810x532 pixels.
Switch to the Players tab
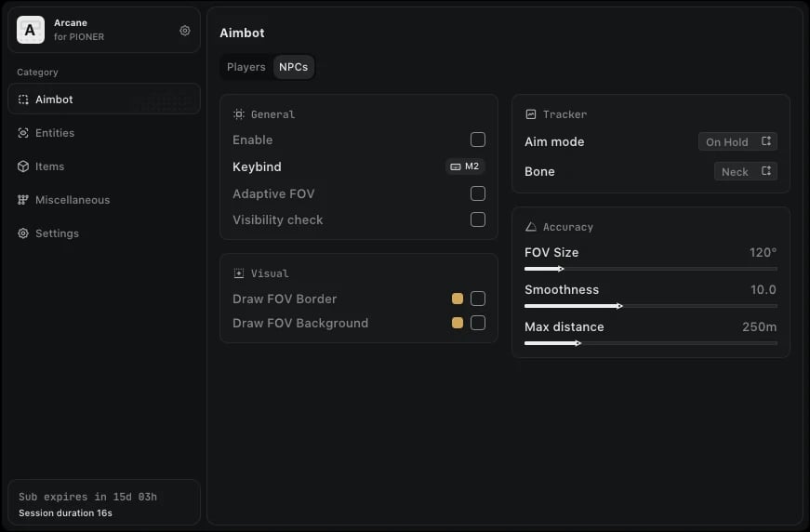246,67
